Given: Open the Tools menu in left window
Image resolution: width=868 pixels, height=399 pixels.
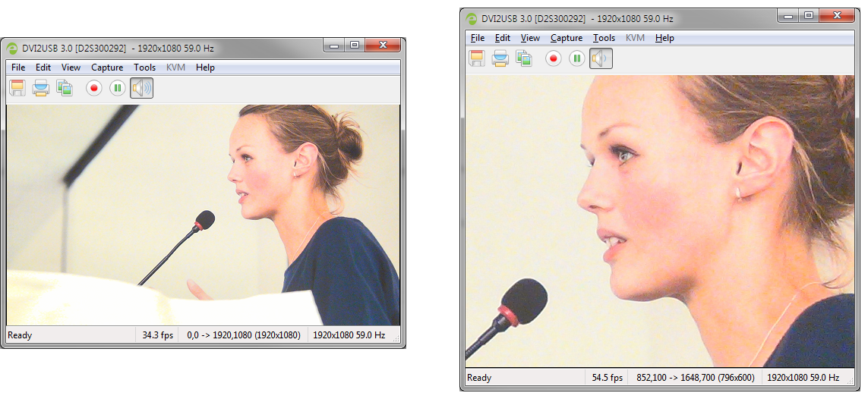Looking at the screenshot, I should (x=144, y=68).
